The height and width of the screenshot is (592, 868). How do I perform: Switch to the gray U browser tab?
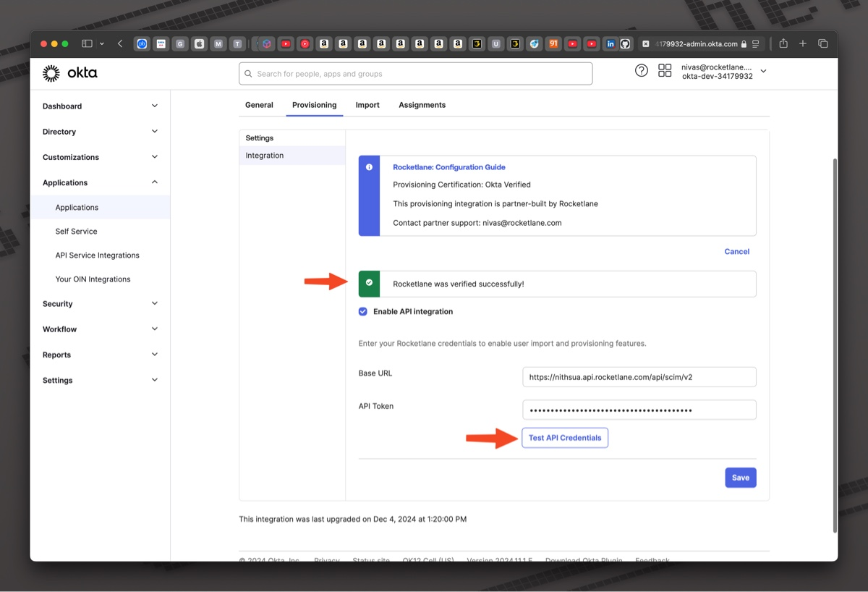coord(495,44)
